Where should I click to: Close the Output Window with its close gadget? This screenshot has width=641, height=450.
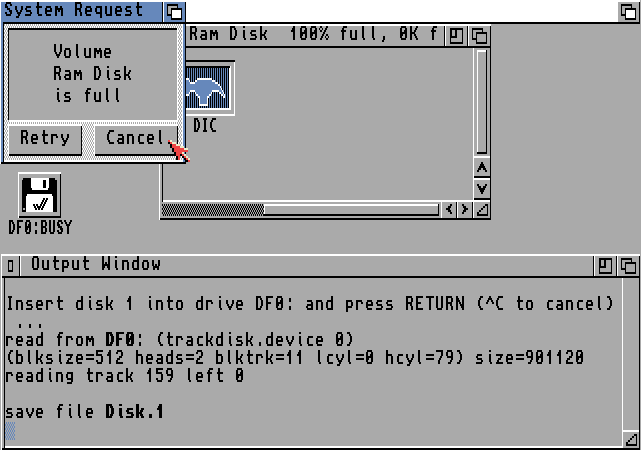pos(11,266)
